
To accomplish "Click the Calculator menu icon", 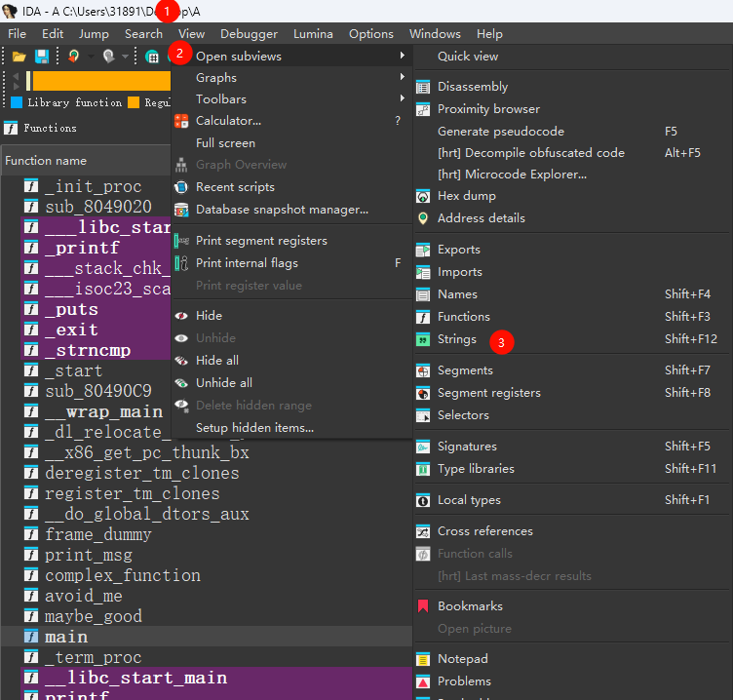I will coord(181,121).
